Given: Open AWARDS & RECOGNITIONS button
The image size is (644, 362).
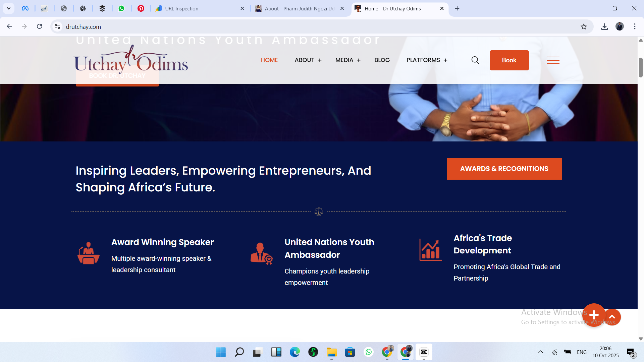Looking at the screenshot, I should (504, 169).
